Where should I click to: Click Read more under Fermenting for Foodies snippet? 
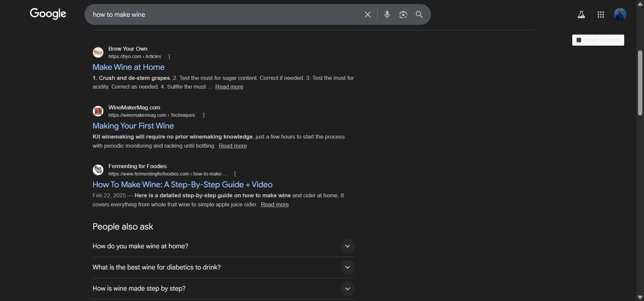pyautogui.click(x=275, y=205)
